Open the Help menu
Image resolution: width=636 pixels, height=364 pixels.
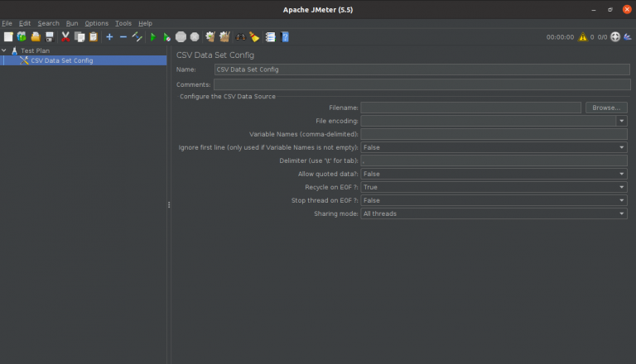click(145, 23)
